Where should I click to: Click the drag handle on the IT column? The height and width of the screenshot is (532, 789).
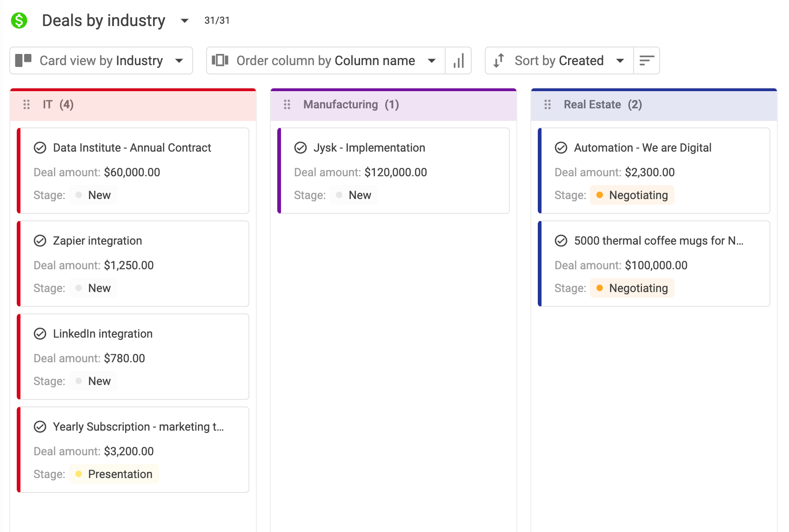pos(27,105)
